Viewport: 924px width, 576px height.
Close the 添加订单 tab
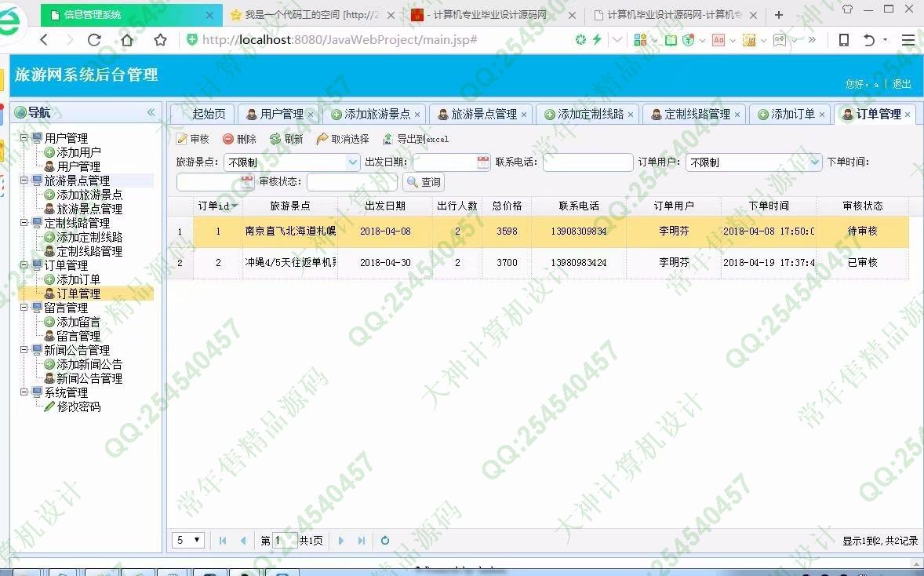tap(822, 115)
